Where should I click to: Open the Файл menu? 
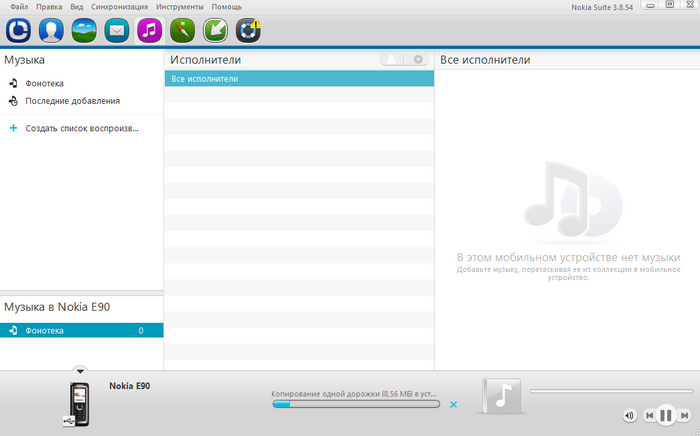point(19,7)
